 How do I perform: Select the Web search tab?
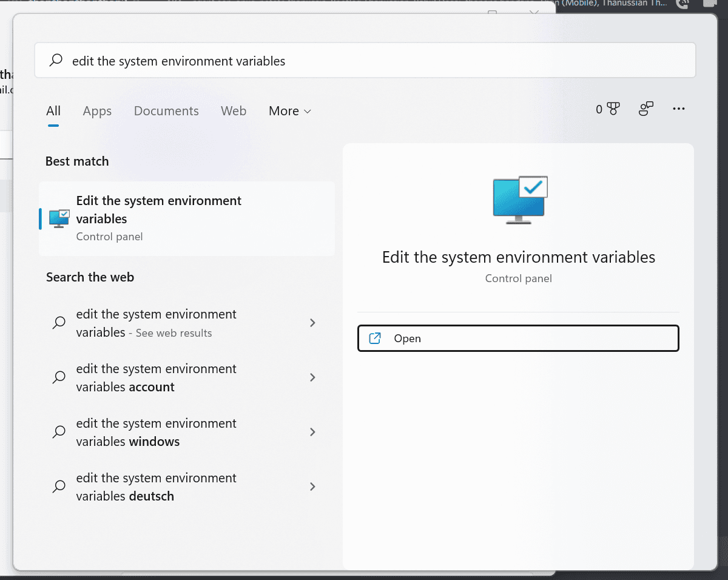click(x=234, y=111)
